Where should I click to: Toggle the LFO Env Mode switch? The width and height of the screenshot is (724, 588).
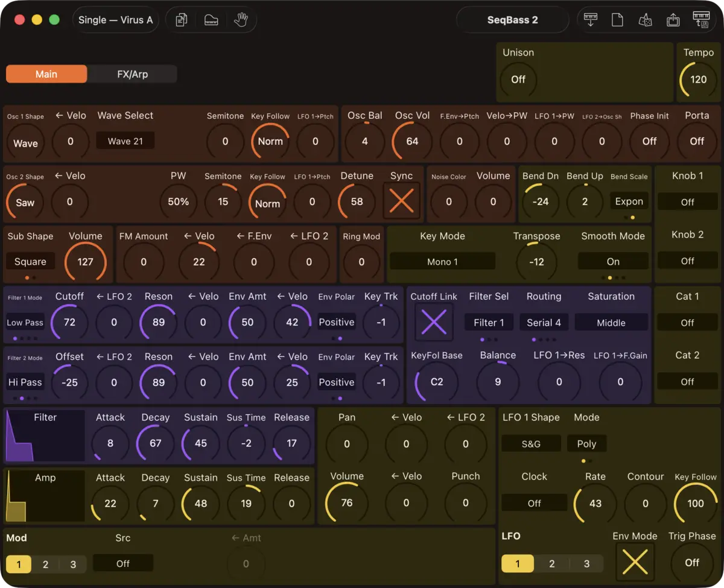click(635, 561)
